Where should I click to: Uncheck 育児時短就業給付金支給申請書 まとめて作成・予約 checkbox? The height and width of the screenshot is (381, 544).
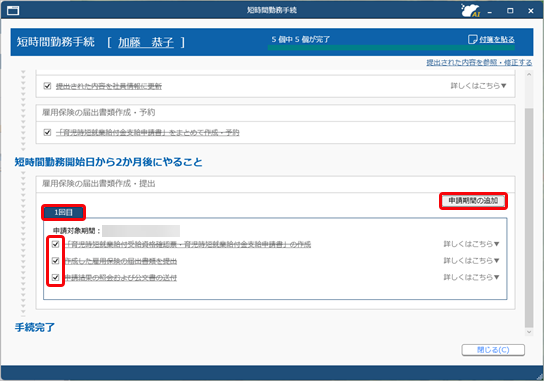point(48,132)
